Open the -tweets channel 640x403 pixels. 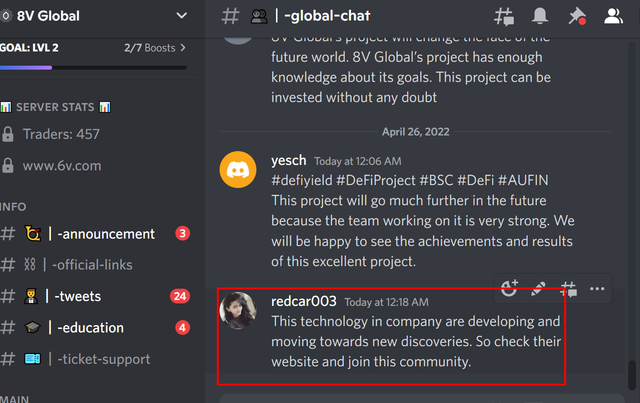96,296
